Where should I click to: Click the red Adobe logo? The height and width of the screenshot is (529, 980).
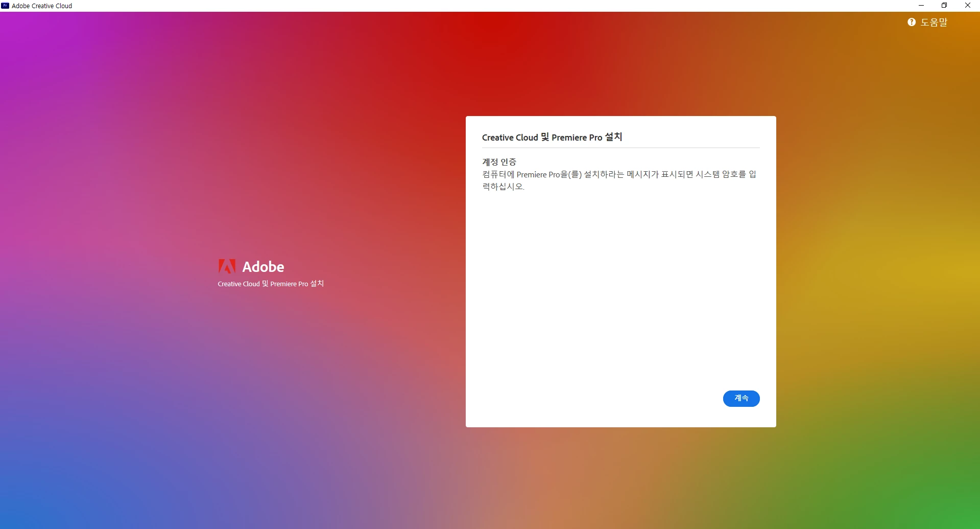pyautogui.click(x=227, y=266)
